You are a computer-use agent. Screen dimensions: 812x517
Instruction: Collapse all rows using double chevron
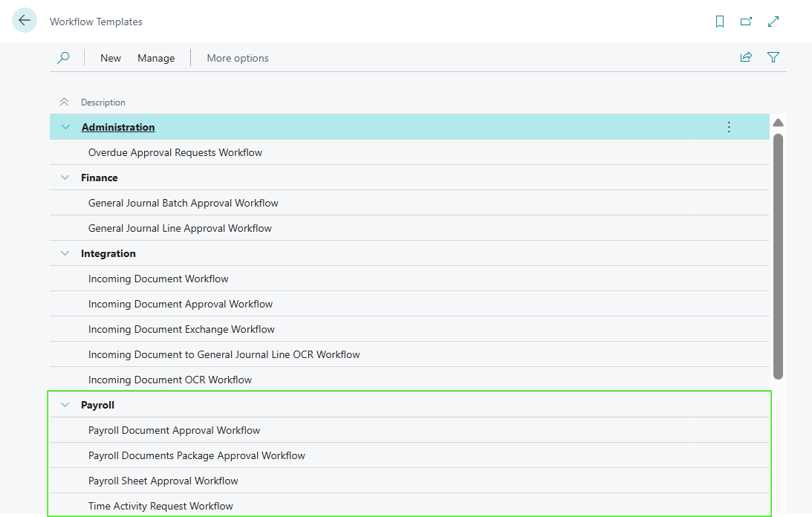pos(64,103)
